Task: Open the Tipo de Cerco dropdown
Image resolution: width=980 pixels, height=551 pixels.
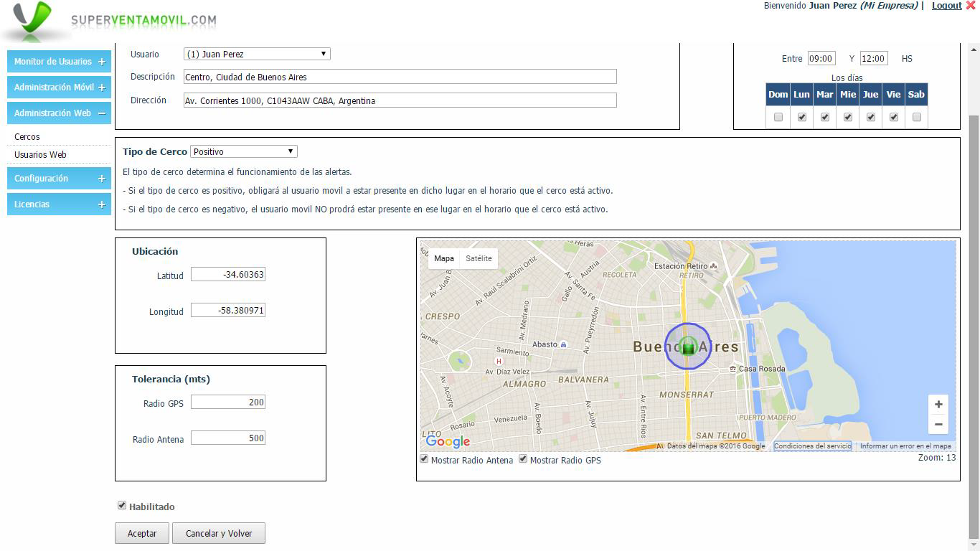Action: click(244, 151)
